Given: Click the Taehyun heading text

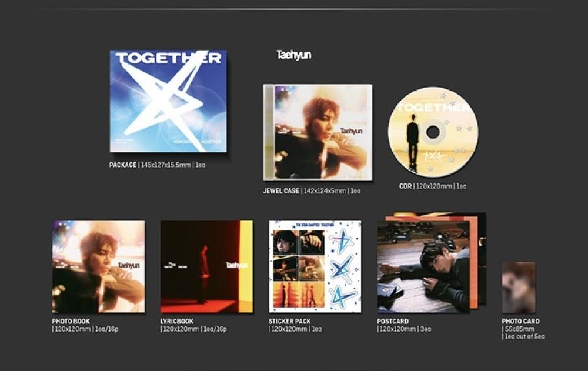Looking at the screenshot, I should click(294, 55).
